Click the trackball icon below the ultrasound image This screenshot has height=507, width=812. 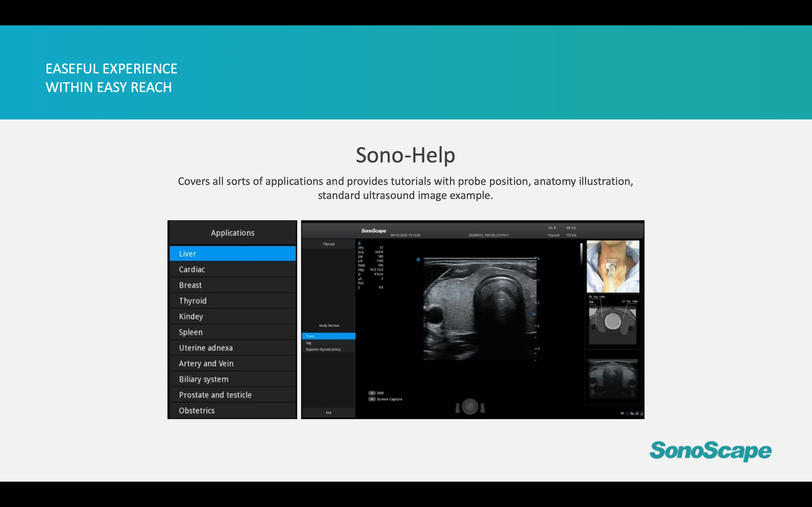pyautogui.click(x=470, y=407)
